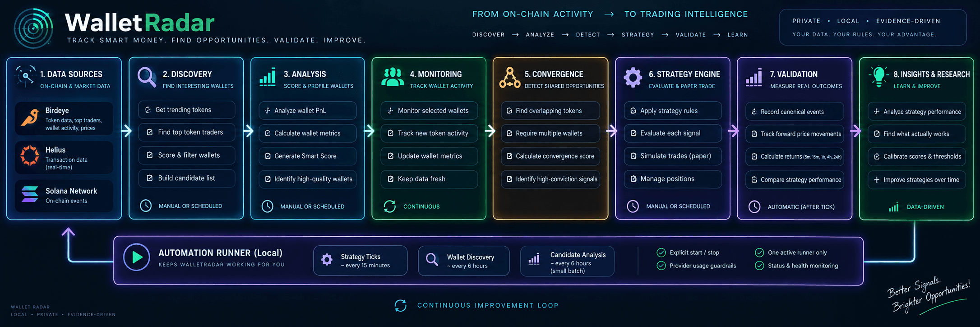Click the Simulate trades (paper) text
Viewport: 980px width, 327px height.
[x=676, y=156]
